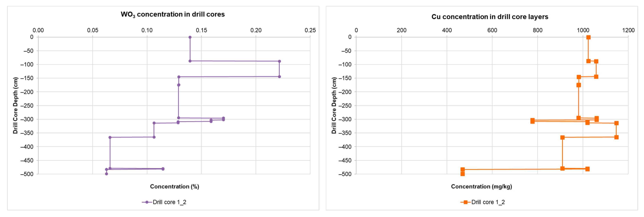Screen dimensions: 644x217
Task: Click the Concentration (mg/kg) axis title
Action: (x=481, y=186)
